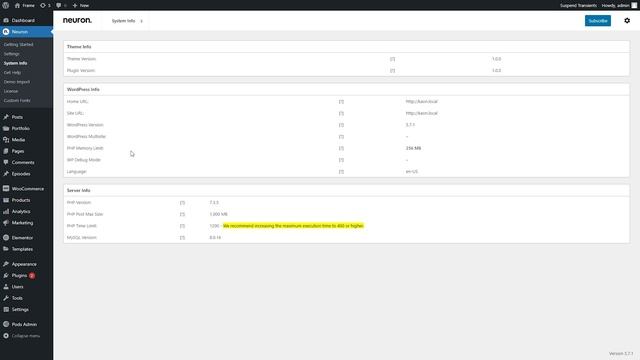This screenshot has width=640, height=360.
Task: Click the Site URL value text
Action: coord(421,113)
